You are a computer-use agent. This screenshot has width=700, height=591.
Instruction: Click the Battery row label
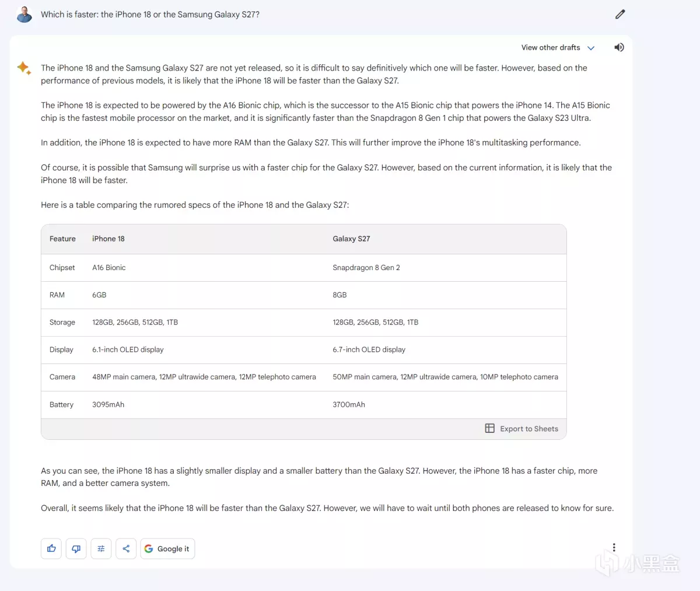pos(61,405)
